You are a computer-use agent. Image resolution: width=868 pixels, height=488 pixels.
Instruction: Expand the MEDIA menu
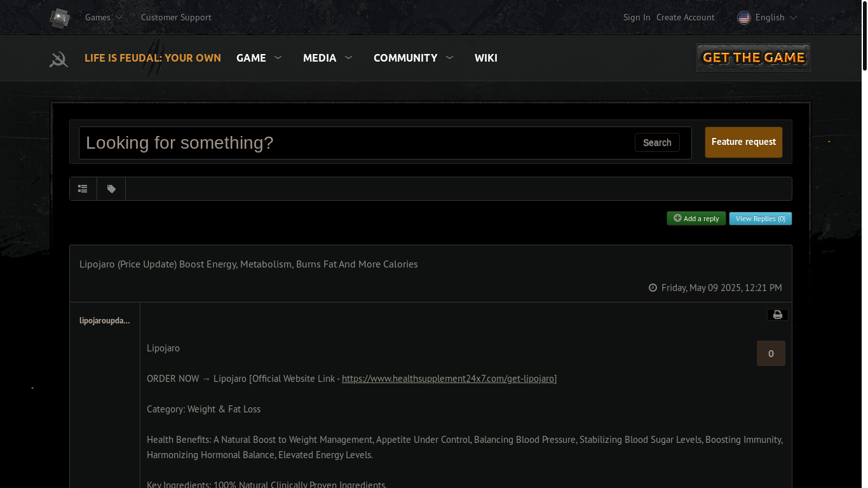(x=327, y=58)
